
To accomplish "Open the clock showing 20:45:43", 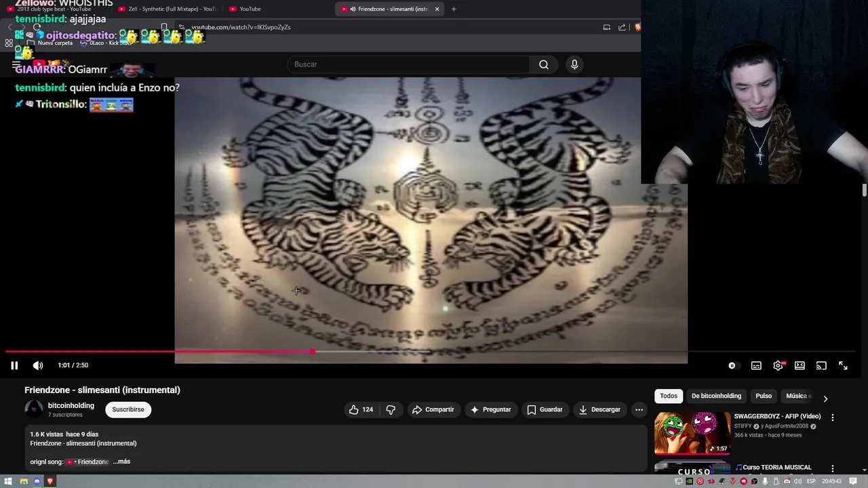I will pyautogui.click(x=832, y=481).
